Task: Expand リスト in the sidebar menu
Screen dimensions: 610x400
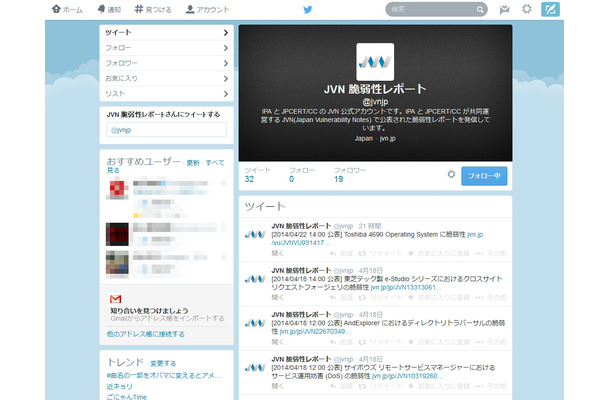Action: click(x=167, y=92)
